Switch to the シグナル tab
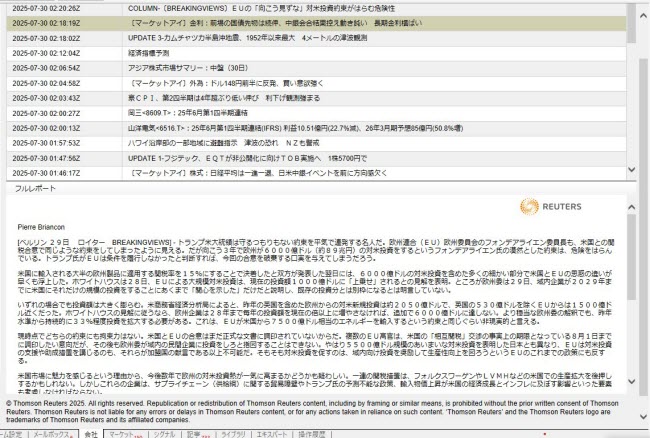The image size is (650, 438). pyautogui.click(x=165, y=434)
